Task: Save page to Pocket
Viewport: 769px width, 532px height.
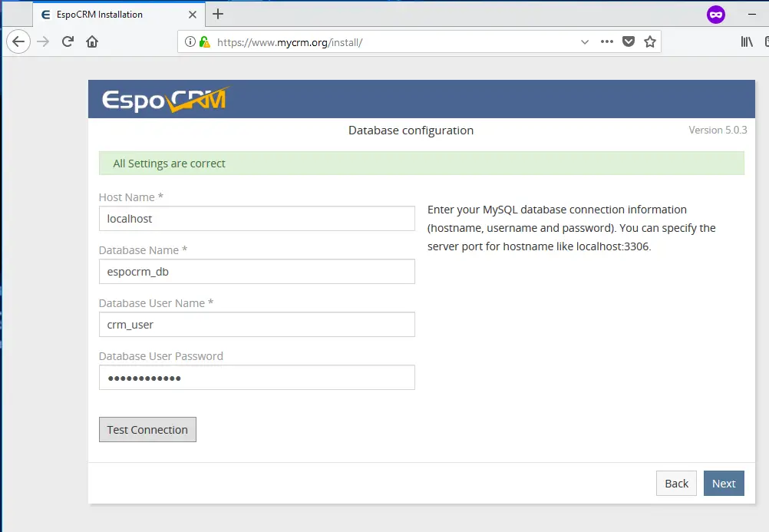Action: click(629, 42)
